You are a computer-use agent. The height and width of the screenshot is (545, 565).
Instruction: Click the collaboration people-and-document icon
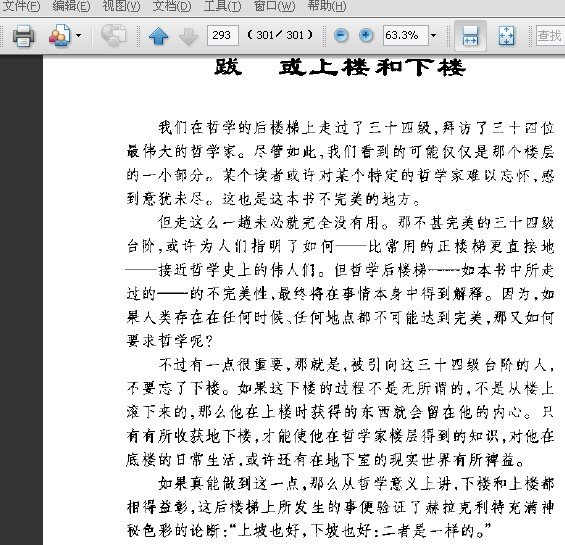[x=60, y=35]
